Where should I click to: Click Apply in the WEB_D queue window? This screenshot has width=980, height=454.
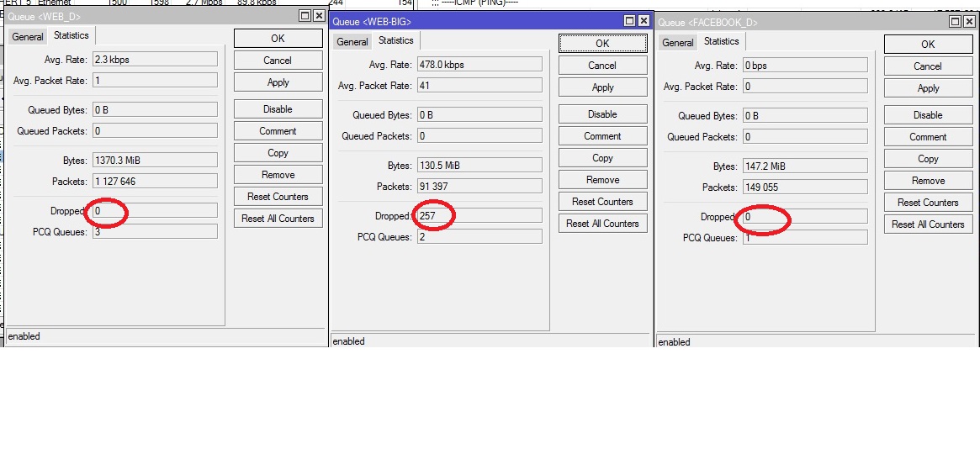coord(278,82)
